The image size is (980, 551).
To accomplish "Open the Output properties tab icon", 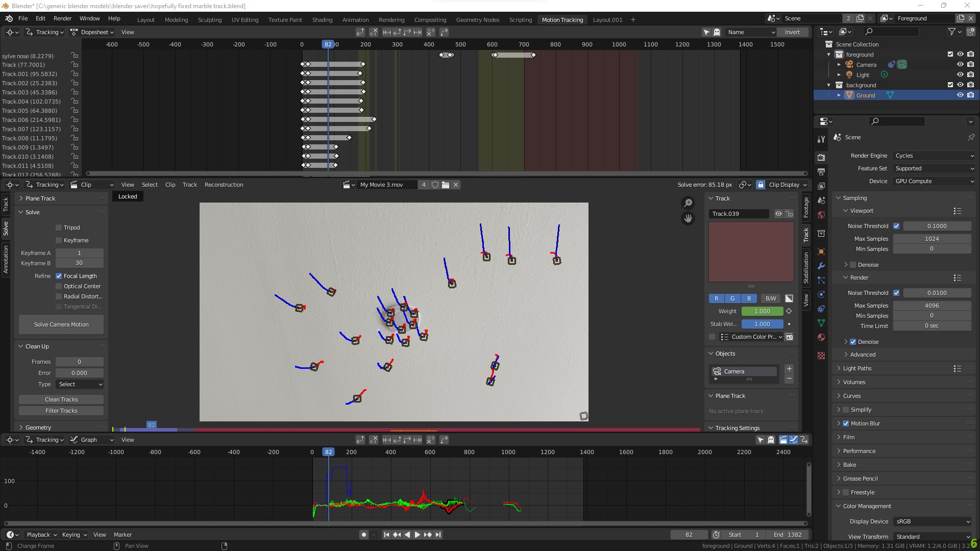I will 821,171.
